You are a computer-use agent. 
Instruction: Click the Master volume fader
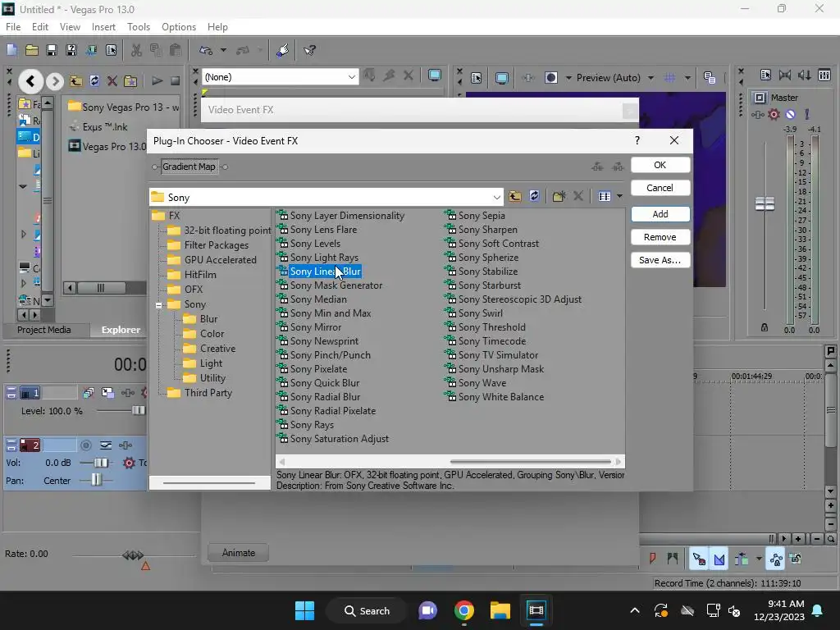tap(765, 203)
